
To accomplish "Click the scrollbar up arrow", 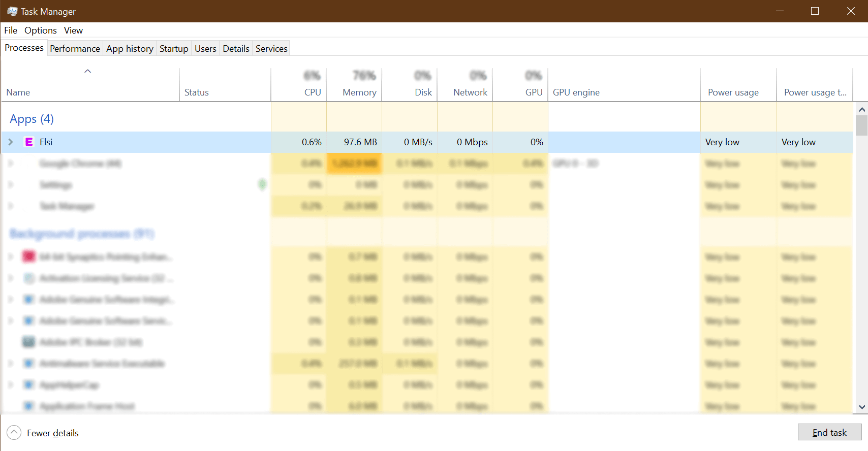I will click(x=861, y=109).
